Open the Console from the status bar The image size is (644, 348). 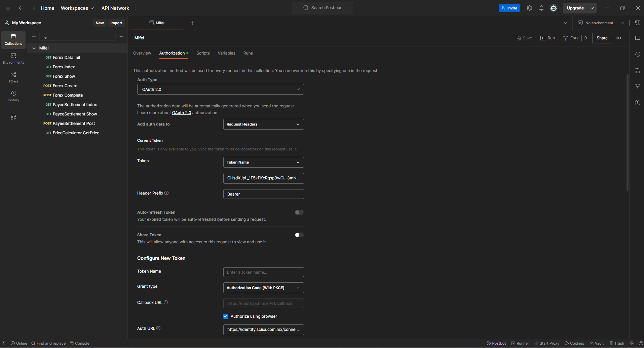click(x=79, y=343)
